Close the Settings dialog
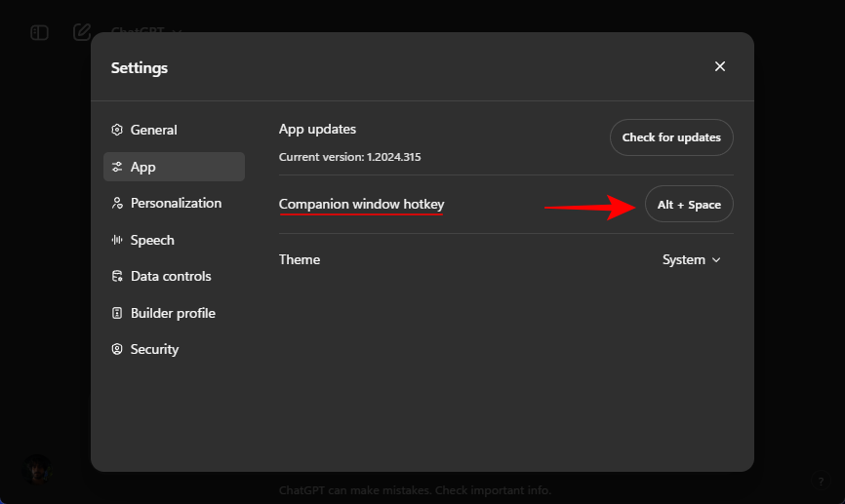The image size is (845, 504). coord(720,66)
